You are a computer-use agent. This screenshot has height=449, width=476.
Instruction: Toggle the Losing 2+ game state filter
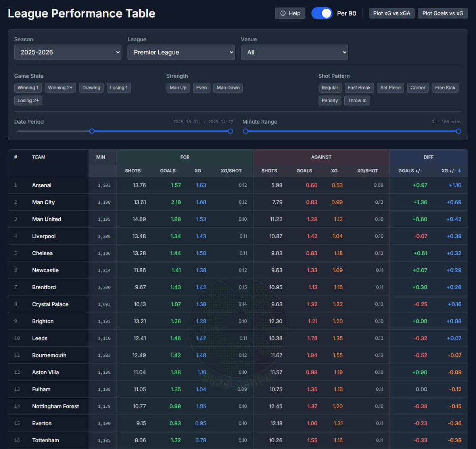click(28, 100)
